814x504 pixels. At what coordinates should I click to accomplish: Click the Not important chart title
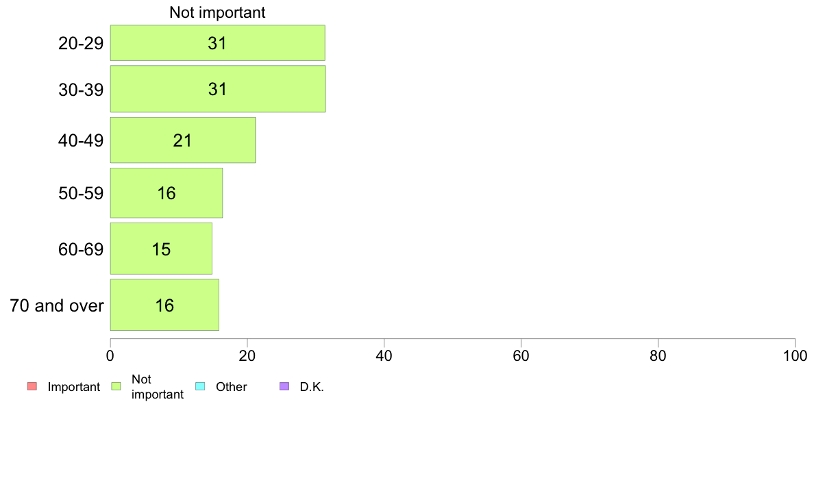(217, 12)
